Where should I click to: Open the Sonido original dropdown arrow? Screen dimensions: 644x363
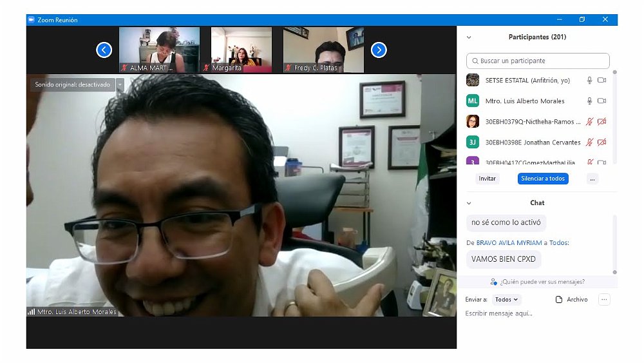pos(119,84)
